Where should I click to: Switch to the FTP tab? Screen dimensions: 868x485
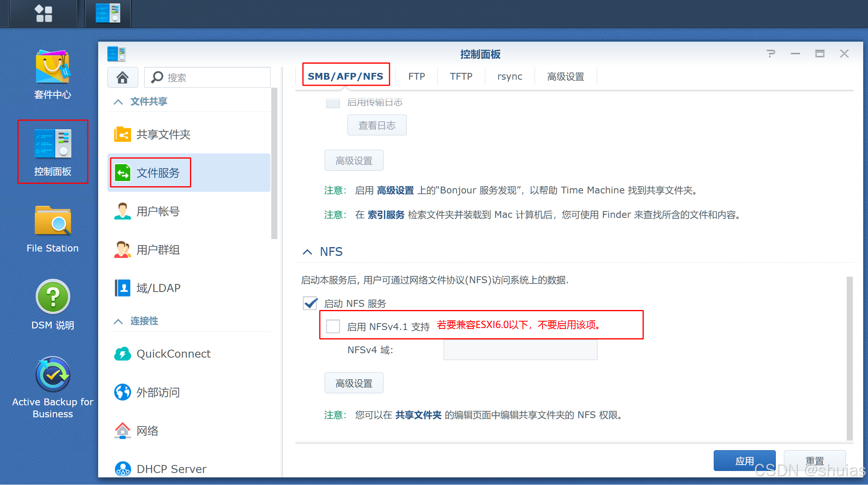(416, 76)
